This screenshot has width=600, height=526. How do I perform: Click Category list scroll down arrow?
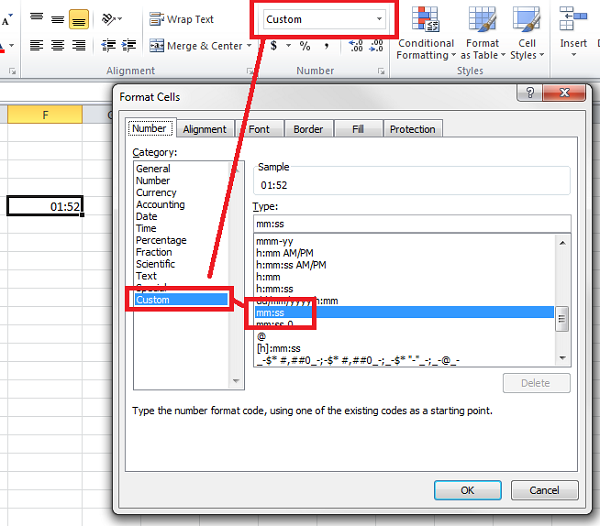[x=236, y=381]
